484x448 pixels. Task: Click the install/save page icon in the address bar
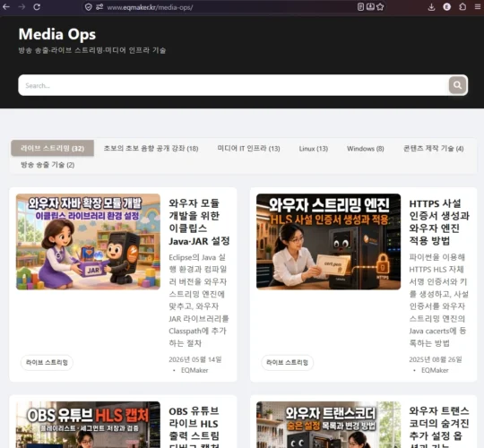(370, 7)
